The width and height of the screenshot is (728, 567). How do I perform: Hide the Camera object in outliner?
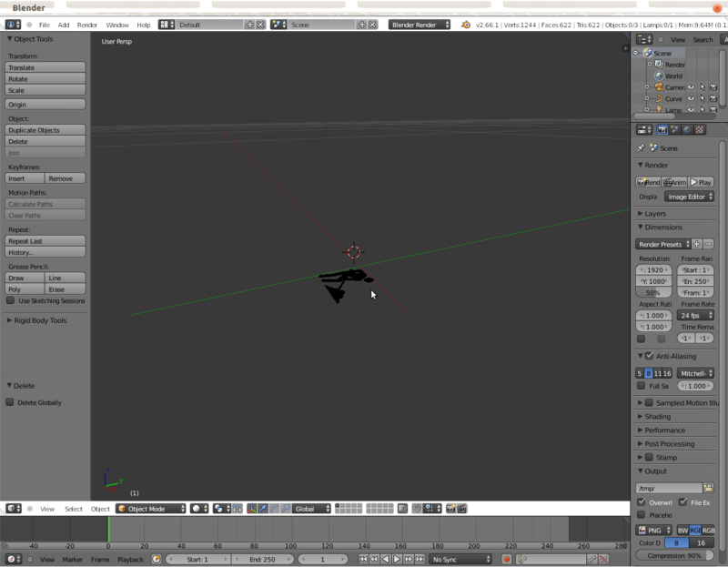(x=691, y=87)
